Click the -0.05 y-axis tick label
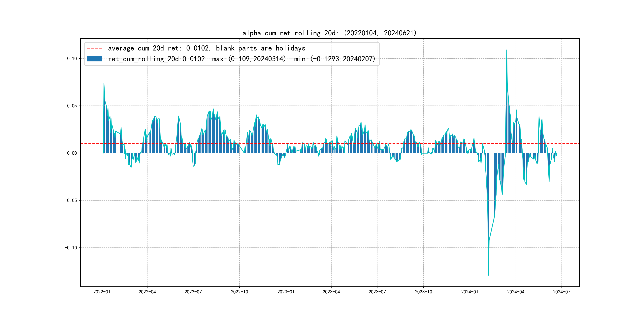The height and width of the screenshot is (322, 644). pos(71,200)
